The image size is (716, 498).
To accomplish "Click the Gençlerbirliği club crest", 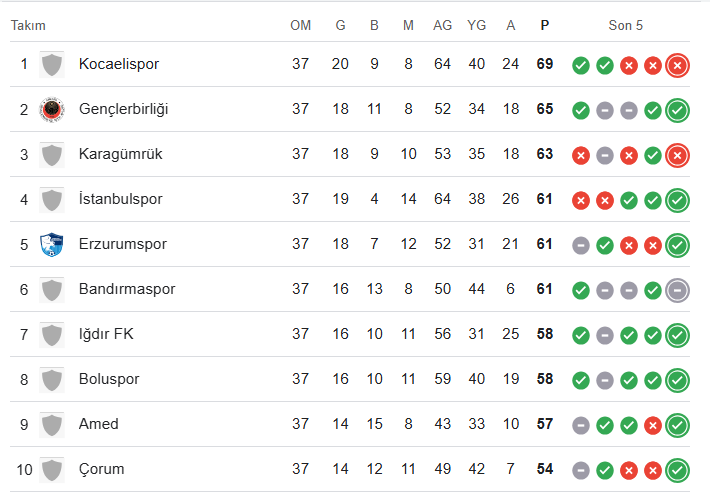I will pyautogui.click(x=52, y=110).
